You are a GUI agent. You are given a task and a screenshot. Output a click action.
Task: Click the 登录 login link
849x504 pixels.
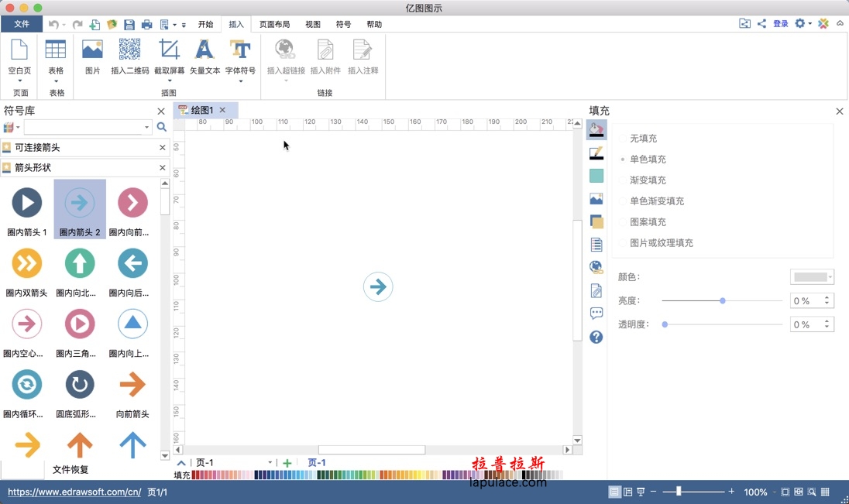click(x=780, y=24)
